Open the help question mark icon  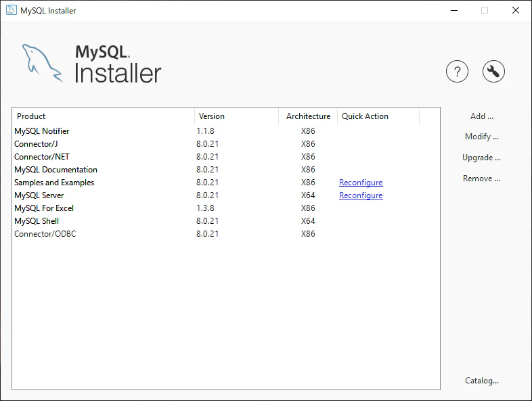coord(457,72)
